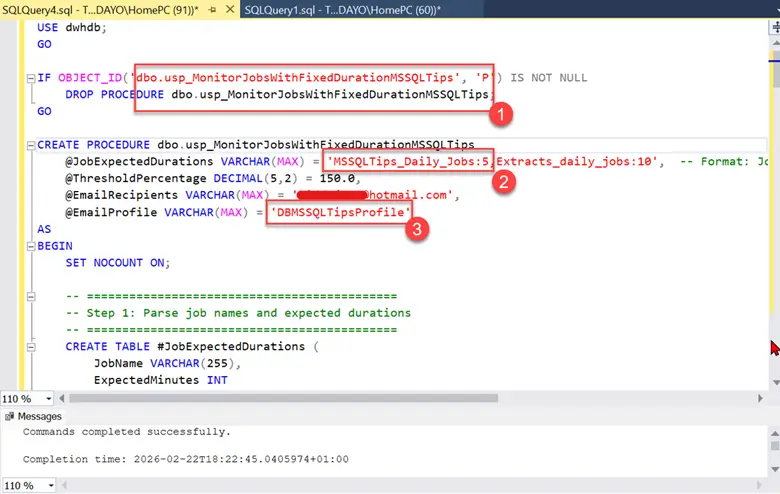Viewport: 780px width, 494px height.
Task: Click 'Extracts_daily_jobs:10' in the string
Action: point(574,162)
